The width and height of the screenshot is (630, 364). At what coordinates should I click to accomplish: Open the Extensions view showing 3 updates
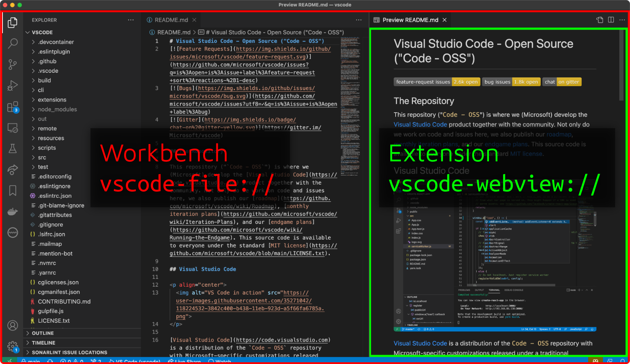[13, 107]
